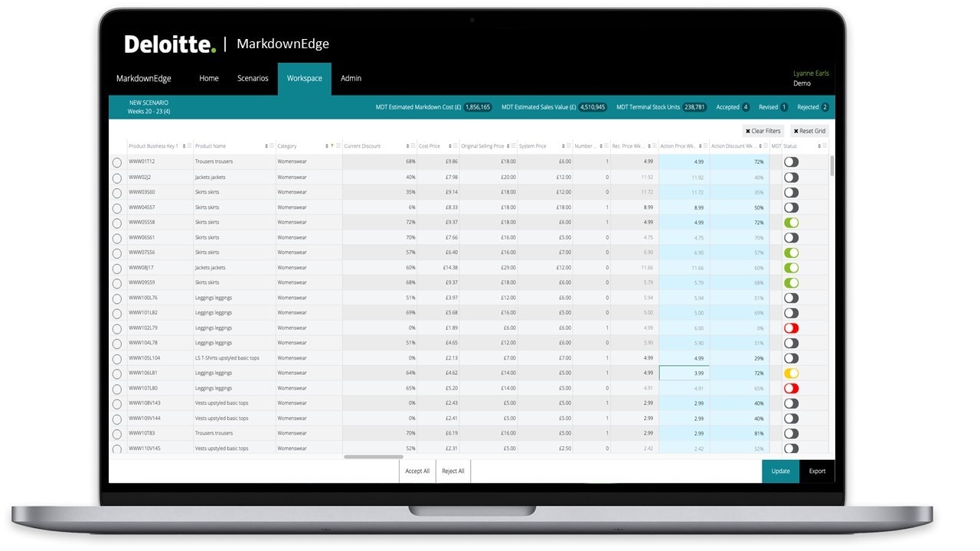Select row radio button for WWW04S57

pyautogui.click(x=117, y=208)
